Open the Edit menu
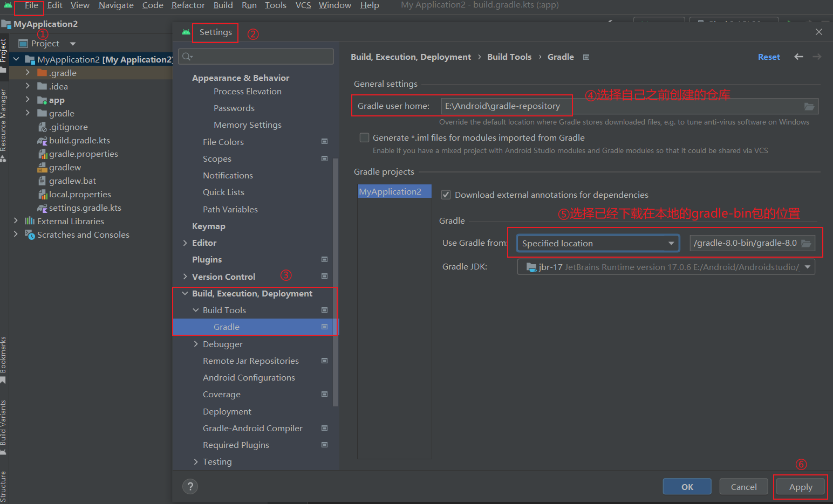 54,5
